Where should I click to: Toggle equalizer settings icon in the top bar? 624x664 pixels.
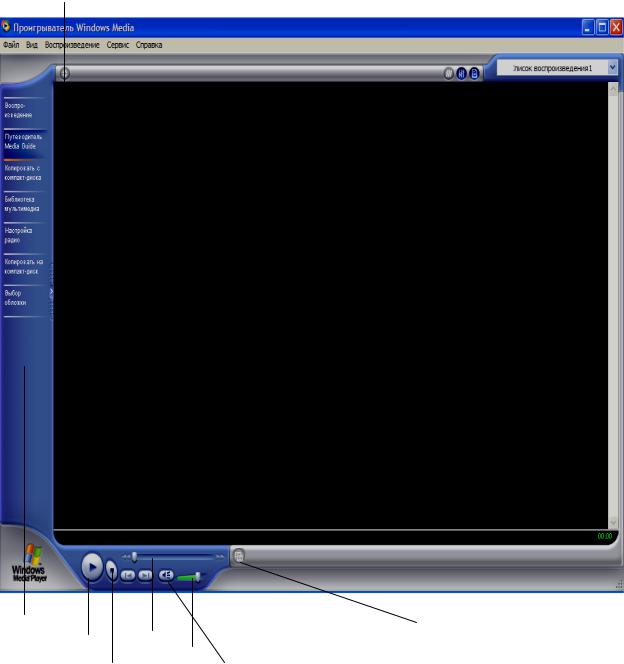click(x=461, y=74)
